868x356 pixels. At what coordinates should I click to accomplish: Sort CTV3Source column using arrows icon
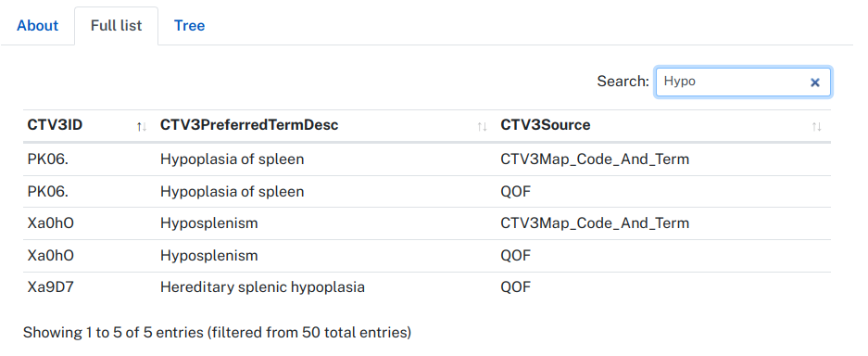[816, 126]
